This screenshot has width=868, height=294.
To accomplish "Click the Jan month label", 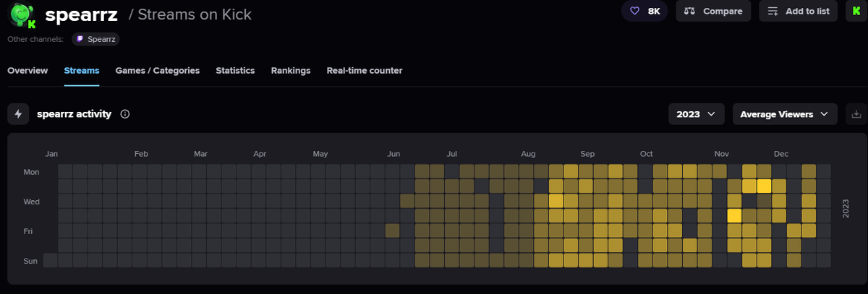I will click(x=51, y=154).
